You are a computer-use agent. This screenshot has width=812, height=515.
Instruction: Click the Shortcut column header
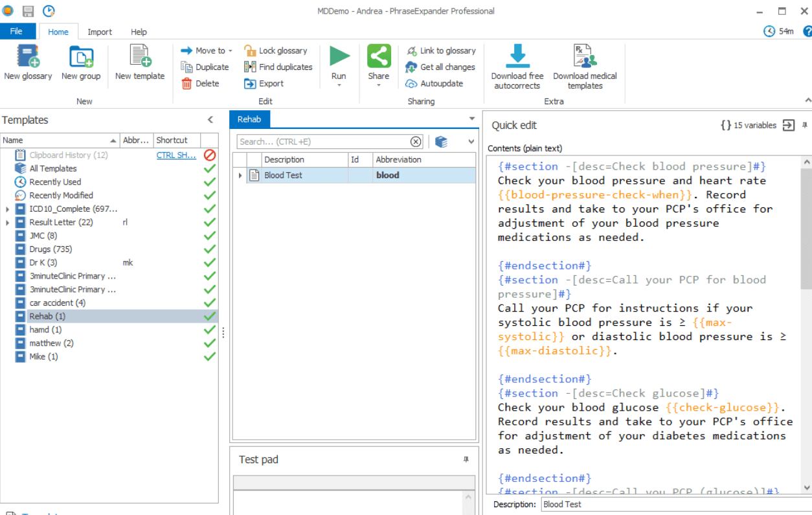177,140
